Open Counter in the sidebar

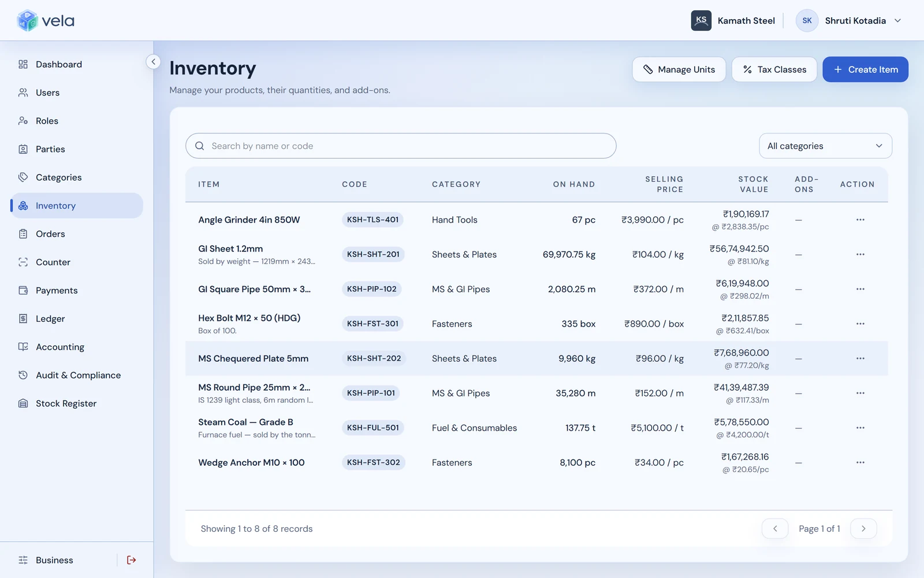[77, 262]
